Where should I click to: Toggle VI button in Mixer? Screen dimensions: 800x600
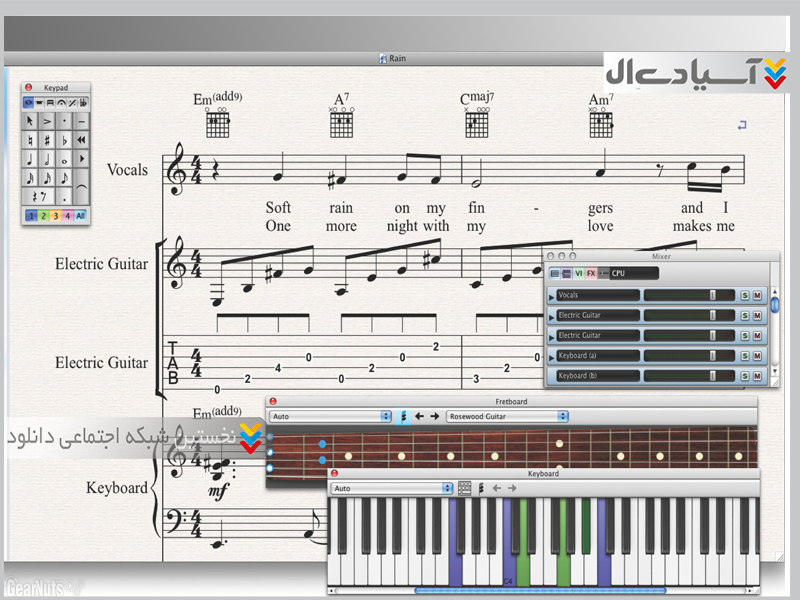pos(579,273)
